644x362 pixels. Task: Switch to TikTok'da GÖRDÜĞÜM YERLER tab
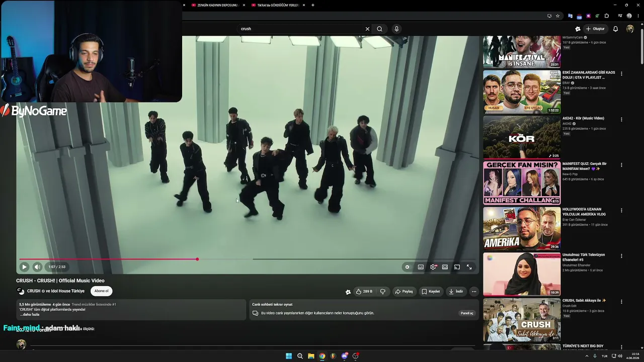coord(277,5)
